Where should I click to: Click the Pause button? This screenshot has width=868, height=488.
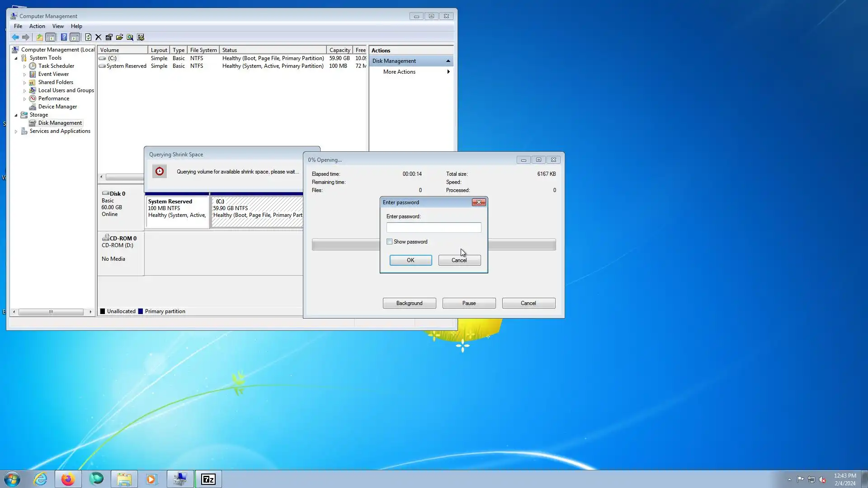pyautogui.click(x=469, y=303)
